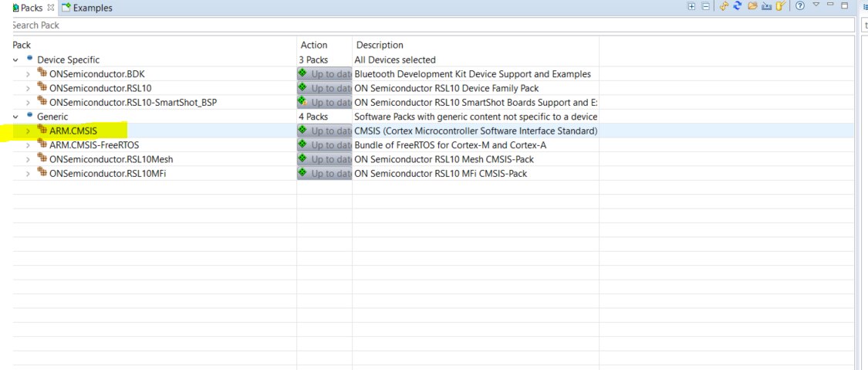Collapse the Device Specific category
Screen dimensions: 868x370
(x=16, y=59)
